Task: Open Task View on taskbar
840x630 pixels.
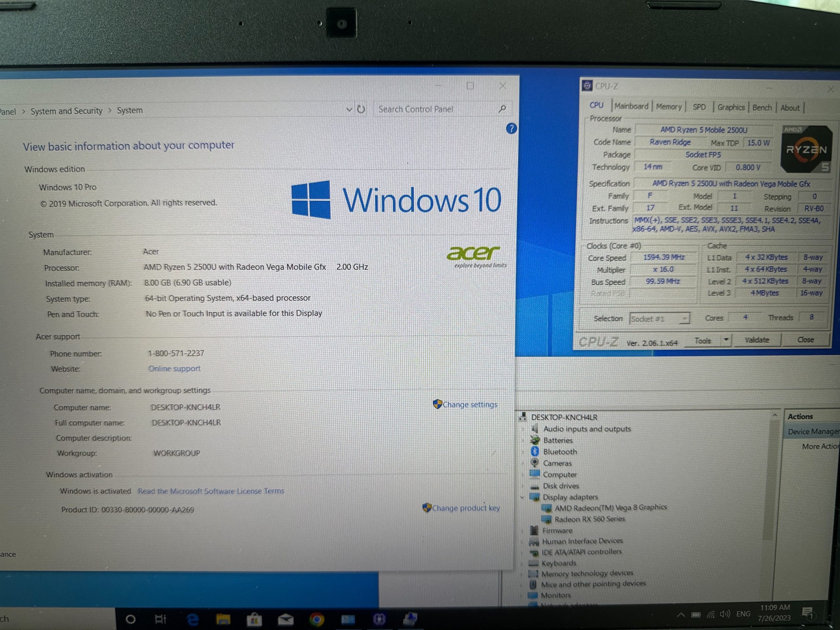Action: (160, 619)
